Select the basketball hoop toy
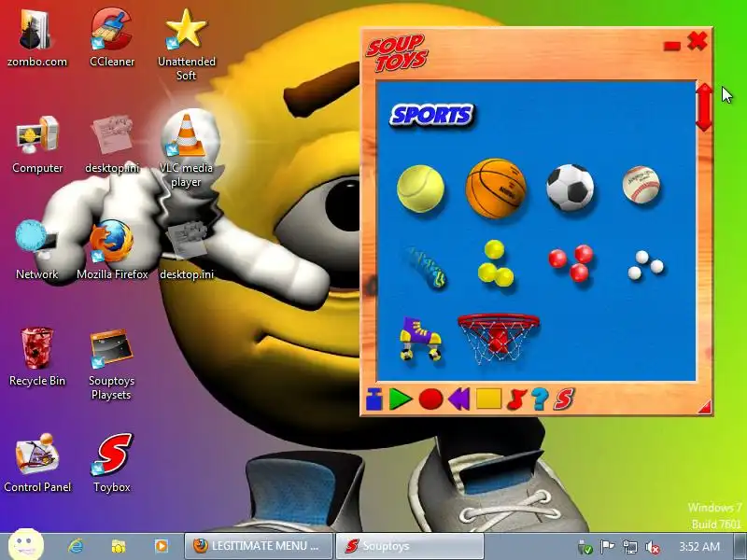This screenshot has height=560, width=747. (499, 338)
